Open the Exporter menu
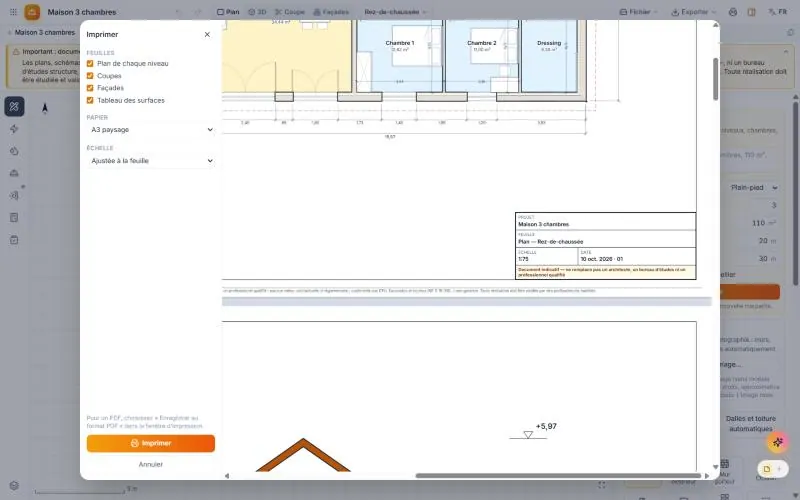 click(693, 12)
